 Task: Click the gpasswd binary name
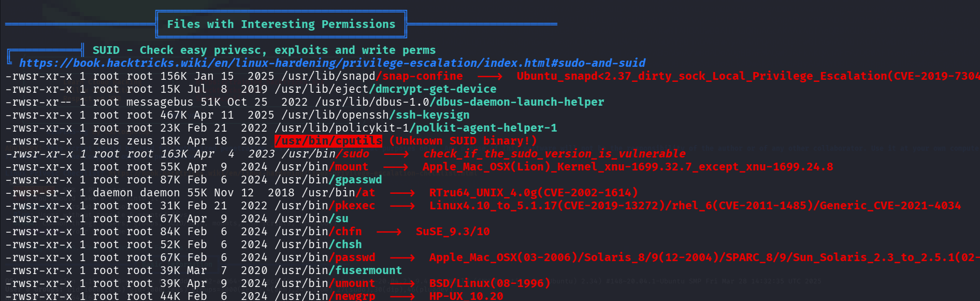point(358,180)
